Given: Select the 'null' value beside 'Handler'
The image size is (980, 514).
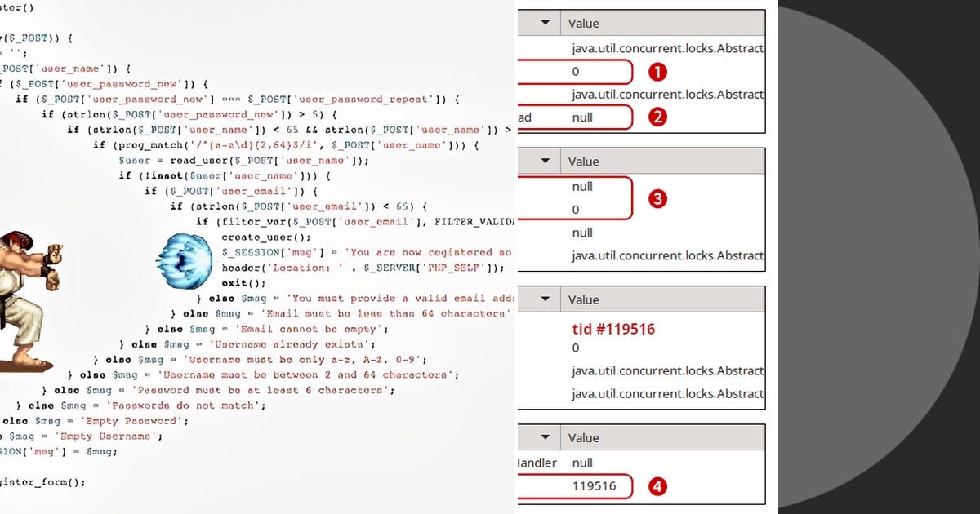Looking at the screenshot, I should [581, 463].
